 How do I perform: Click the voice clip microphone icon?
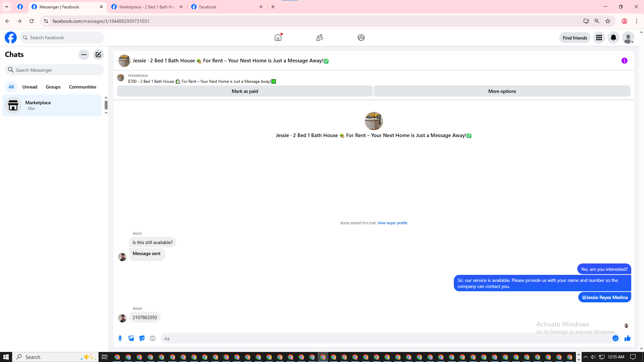120,338
